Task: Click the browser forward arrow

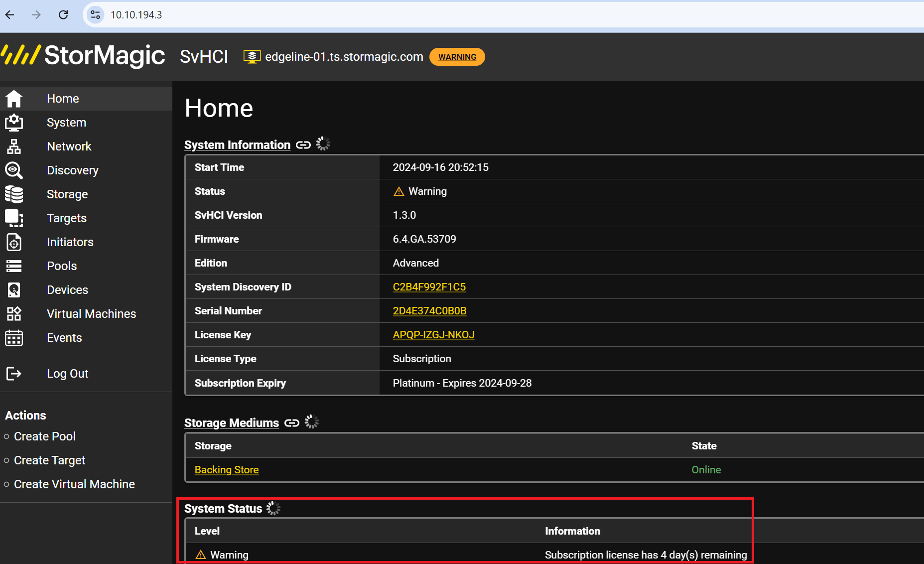Action: 36,15
